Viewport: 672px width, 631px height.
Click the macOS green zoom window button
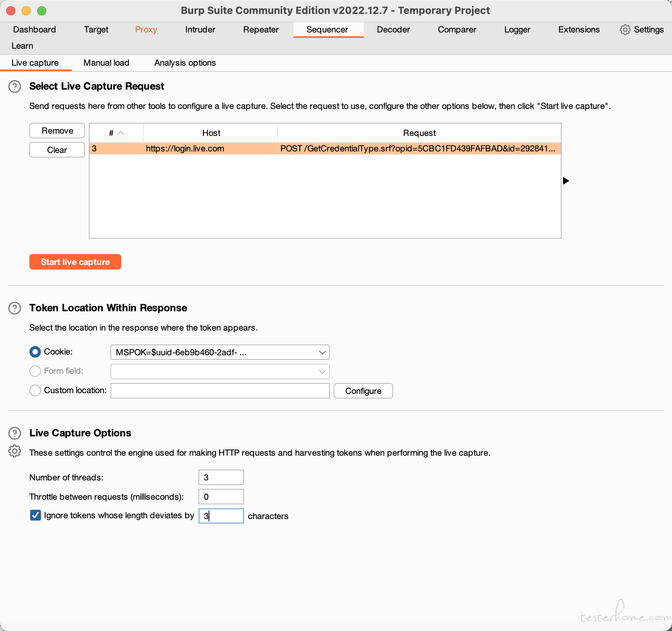pos(42,11)
